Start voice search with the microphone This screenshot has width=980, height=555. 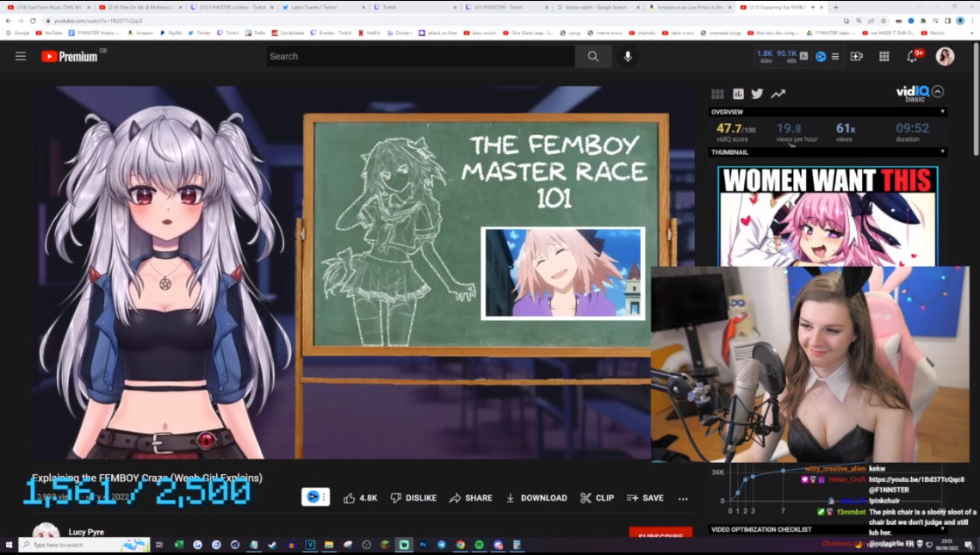628,56
